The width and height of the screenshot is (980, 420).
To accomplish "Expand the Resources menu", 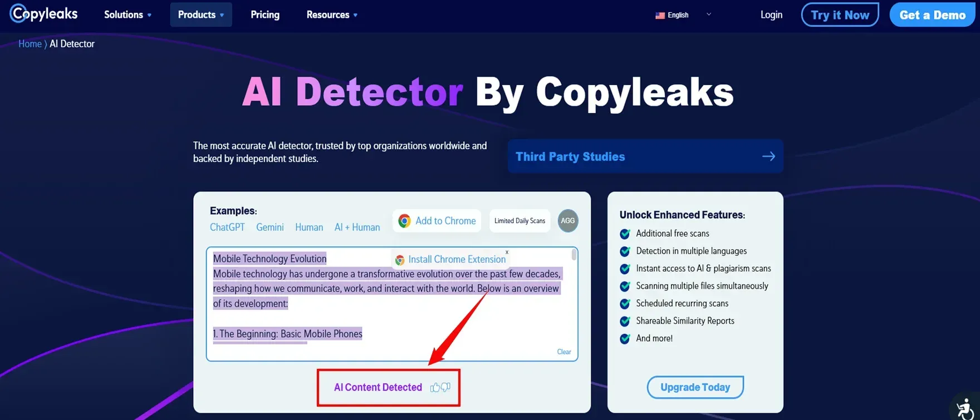I will tap(332, 15).
